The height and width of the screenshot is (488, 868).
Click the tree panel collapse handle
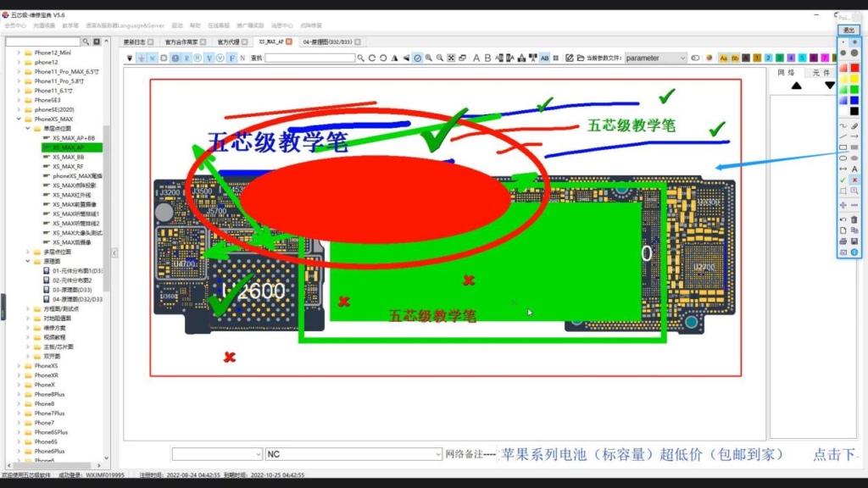point(114,252)
